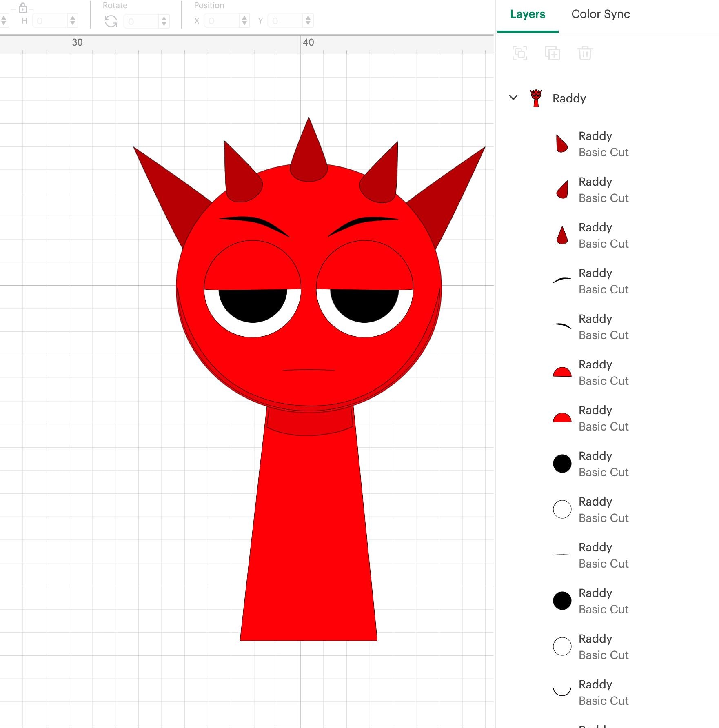719x728 pixels.
Task: Click the Group icon above the layers list
Action: [519, 53]
